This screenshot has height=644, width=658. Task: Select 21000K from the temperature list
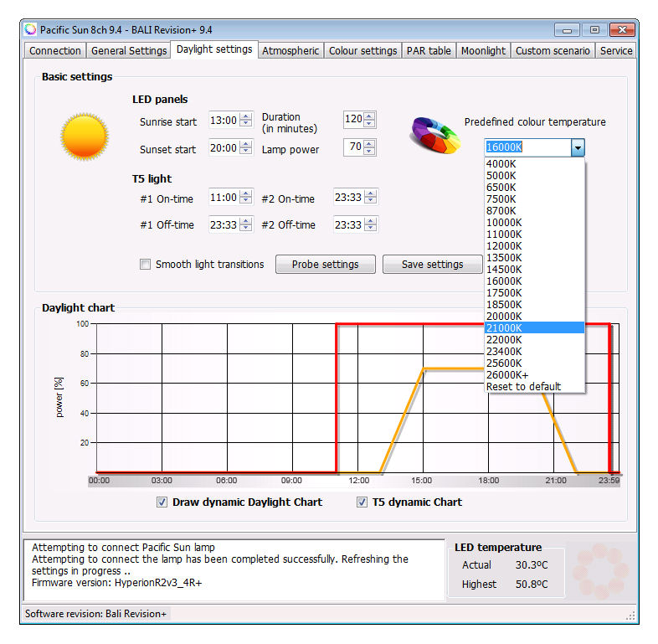tap(533, 327)
